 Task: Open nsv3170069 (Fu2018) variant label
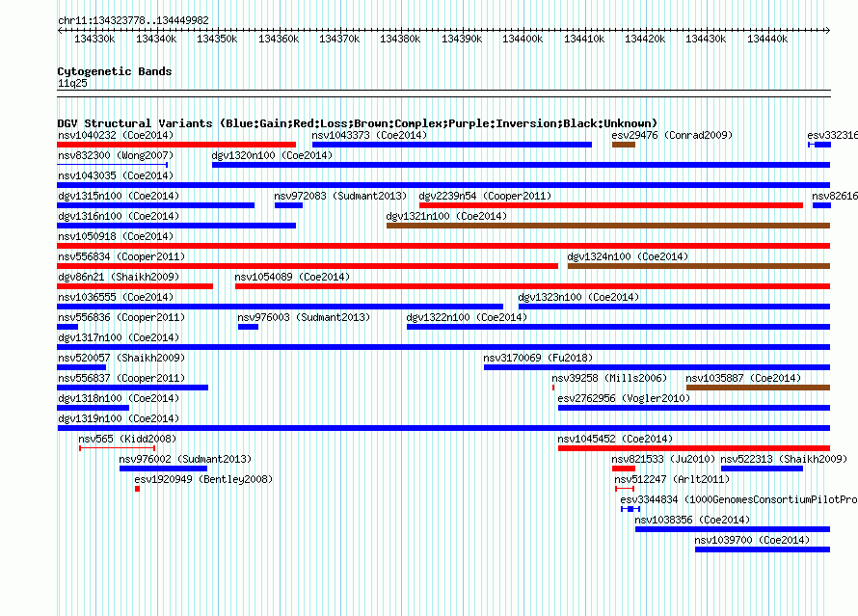(x=538, y=358)
